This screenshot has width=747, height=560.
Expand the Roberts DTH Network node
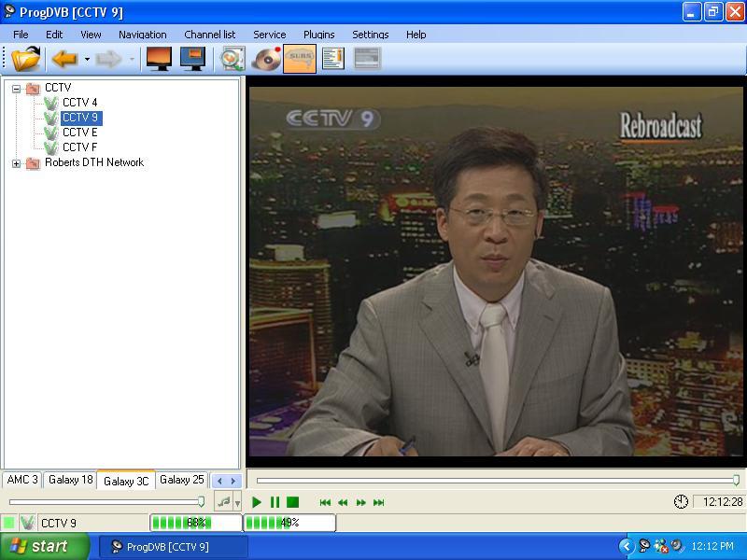point(16,163)
